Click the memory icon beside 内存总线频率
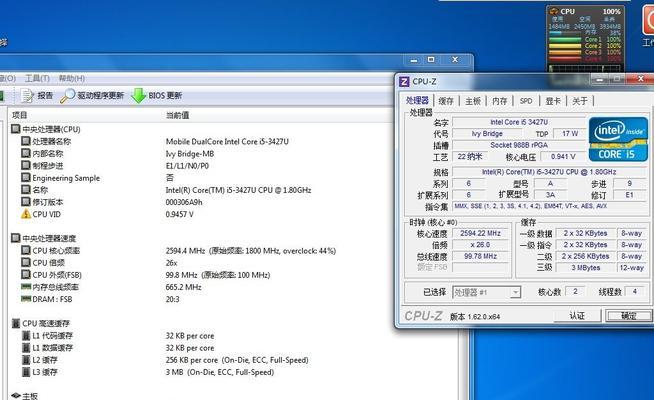Viewport: 654px width, 400px height. click(26, 287)
